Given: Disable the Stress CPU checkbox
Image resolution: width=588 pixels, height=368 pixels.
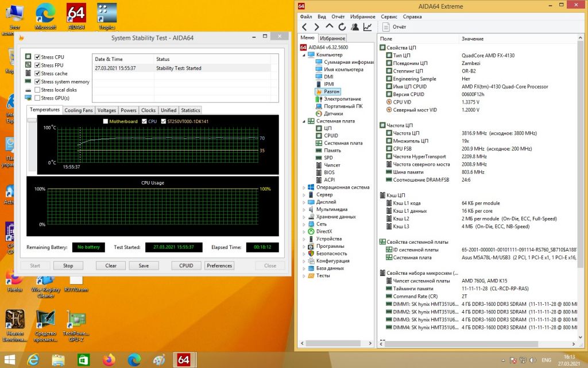Looking at the screenshot, I should click(x=37, y=57).
